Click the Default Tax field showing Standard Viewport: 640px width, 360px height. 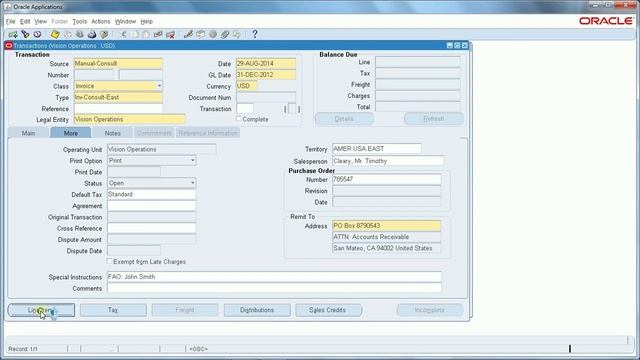tap(151, 195)
